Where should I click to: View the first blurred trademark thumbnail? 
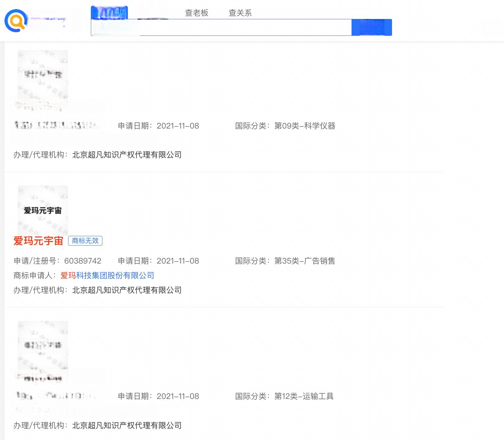tap(43, 75)
